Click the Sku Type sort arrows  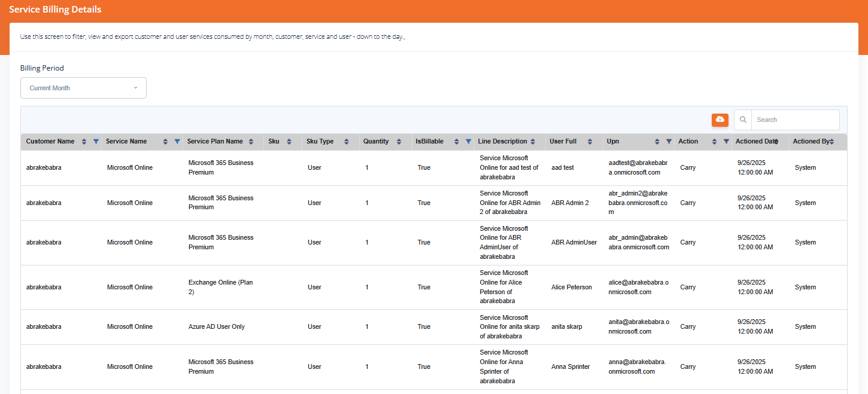(x=347, y=141)
